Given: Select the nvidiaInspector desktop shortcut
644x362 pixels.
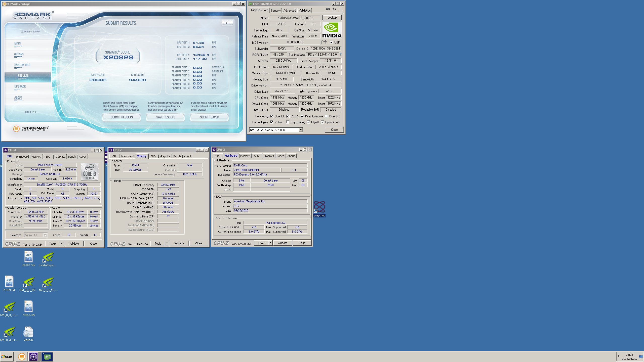Looking at the screenshot, I should pos(48,259).
